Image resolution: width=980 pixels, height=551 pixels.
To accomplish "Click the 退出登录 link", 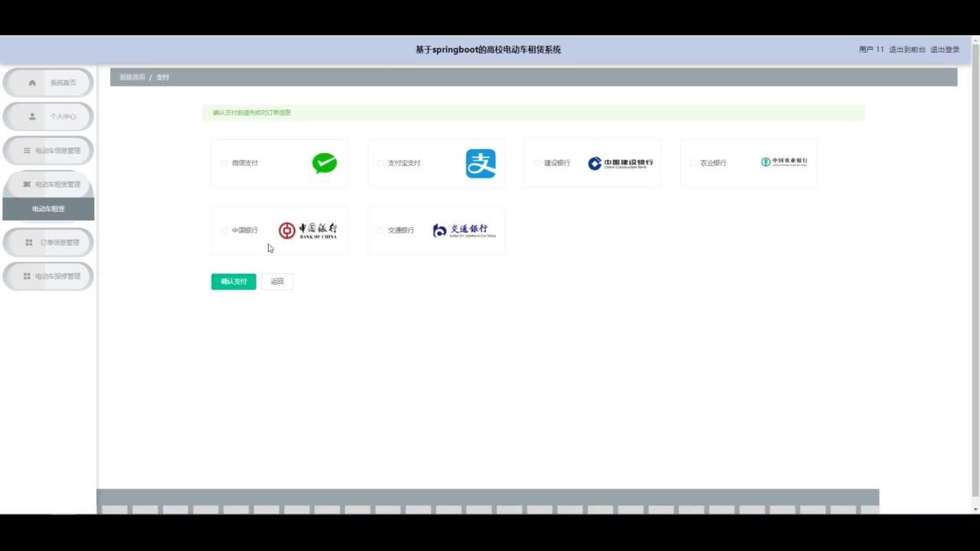I will pos(945,50).
